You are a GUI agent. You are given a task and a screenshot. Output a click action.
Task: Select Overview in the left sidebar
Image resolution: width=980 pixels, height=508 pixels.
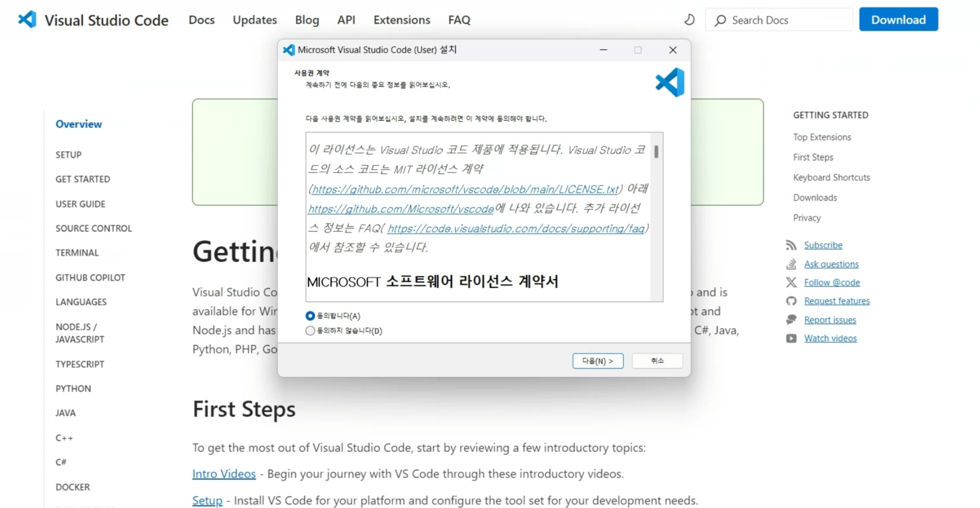(79, 124)
